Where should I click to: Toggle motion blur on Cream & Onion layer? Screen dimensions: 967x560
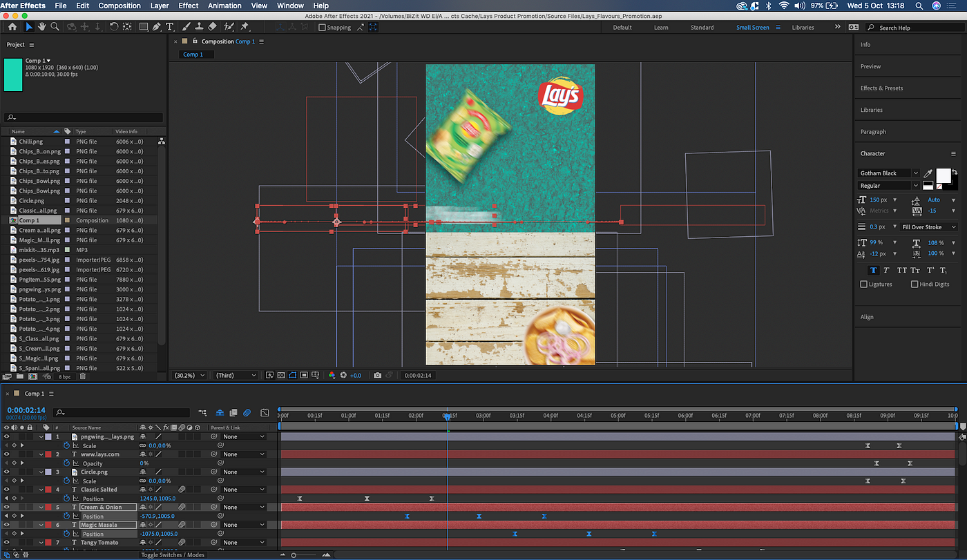(x=182, y=507)
